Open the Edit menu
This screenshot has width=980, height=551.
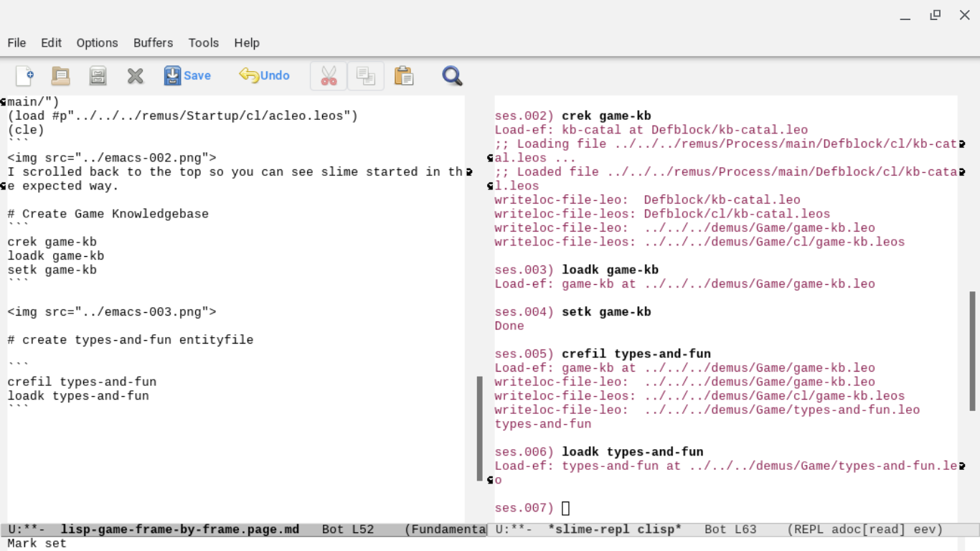[x=51, y=43]
